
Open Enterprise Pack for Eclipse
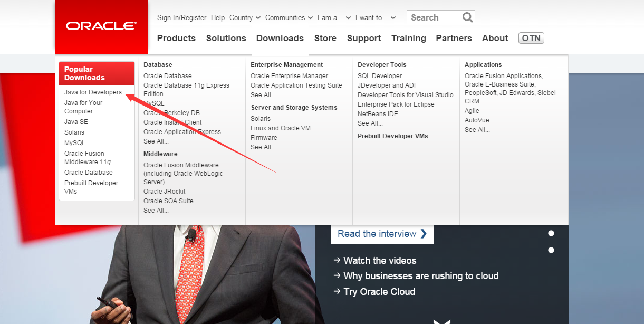click(396, 104)
